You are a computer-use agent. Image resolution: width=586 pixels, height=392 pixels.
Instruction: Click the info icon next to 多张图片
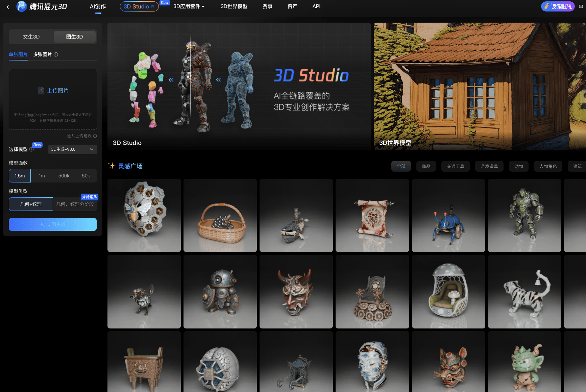click(56, 54)
